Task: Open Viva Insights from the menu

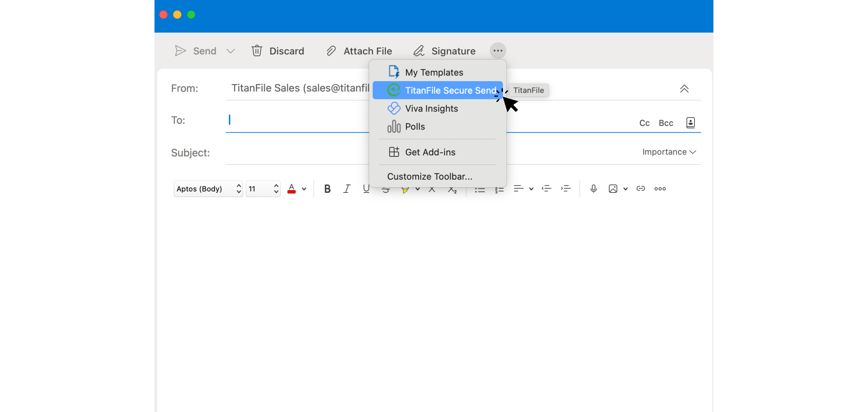Action: (438, 109)
